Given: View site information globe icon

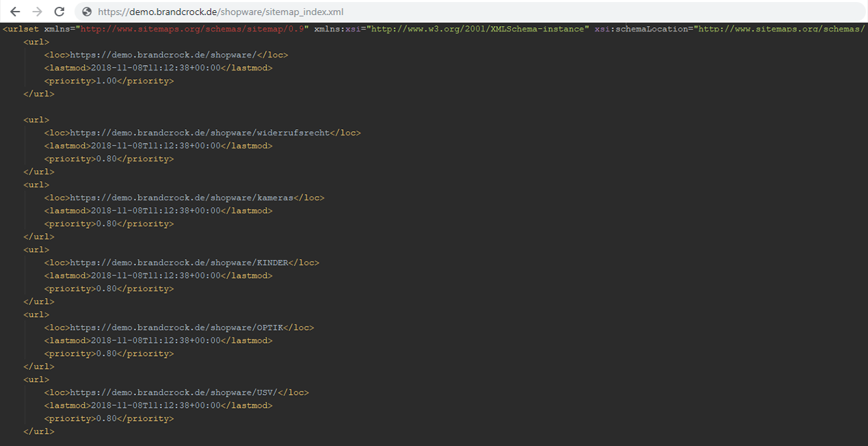Looking at the screenshot, I should (87, 12).
